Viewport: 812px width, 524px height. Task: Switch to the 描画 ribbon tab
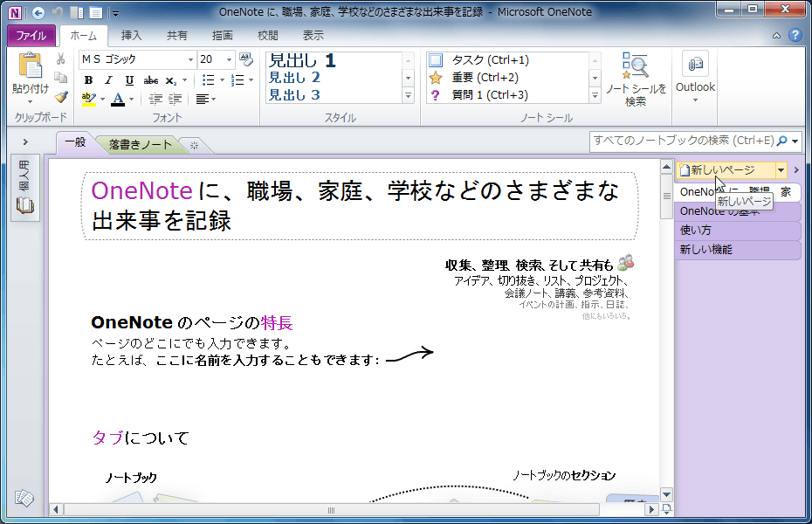pyautogui.click(x=222, y=35)
